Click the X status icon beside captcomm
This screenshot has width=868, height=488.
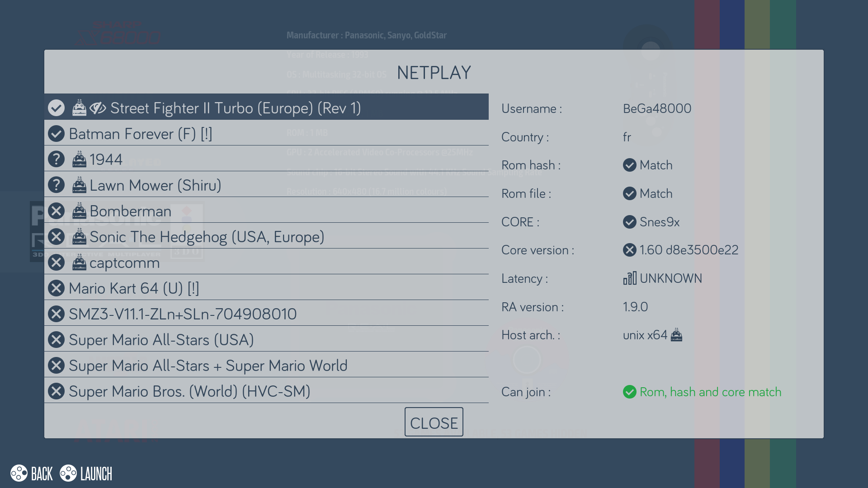point(56,263)
